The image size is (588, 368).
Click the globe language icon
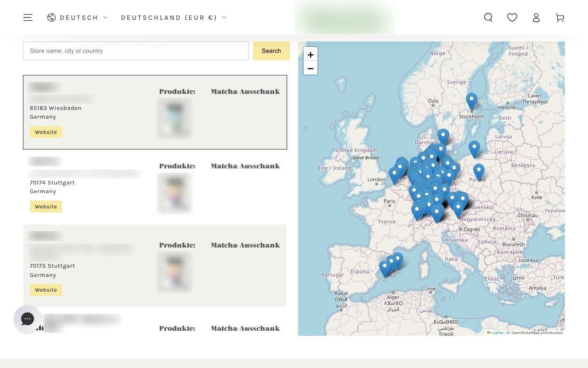click(x=51, y=17)
